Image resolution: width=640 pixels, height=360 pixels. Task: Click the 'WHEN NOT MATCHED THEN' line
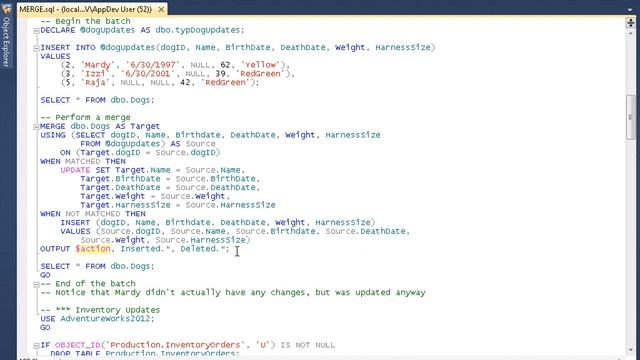[93, 214]
